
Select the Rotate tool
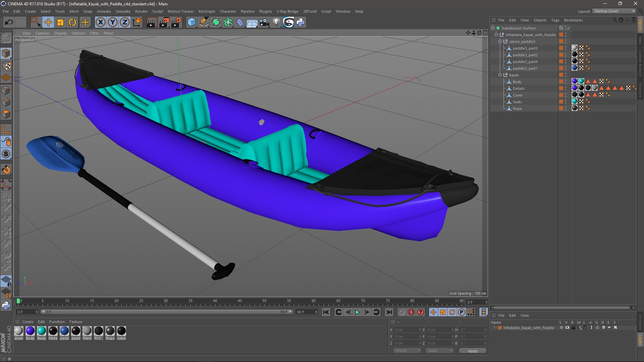(x=72, y=22)
